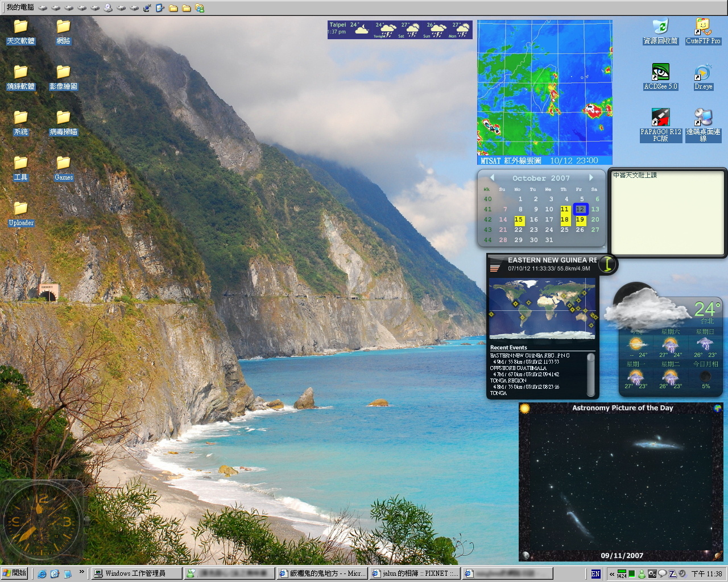The height and width of the screenshot is (582, 728).
Task: Click the Uploader folder icon
Action: point(20,214)
